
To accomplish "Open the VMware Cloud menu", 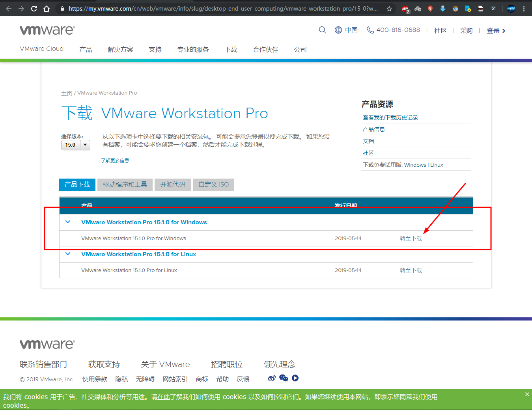I will tap(41, 49).
